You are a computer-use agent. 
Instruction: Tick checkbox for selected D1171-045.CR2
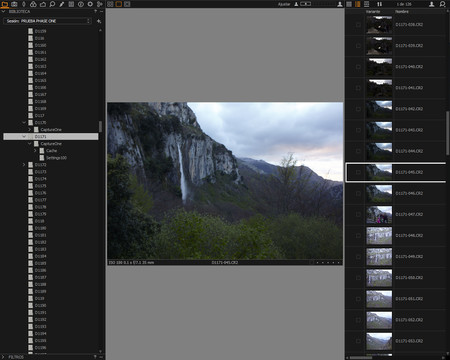tap(358, 172)
